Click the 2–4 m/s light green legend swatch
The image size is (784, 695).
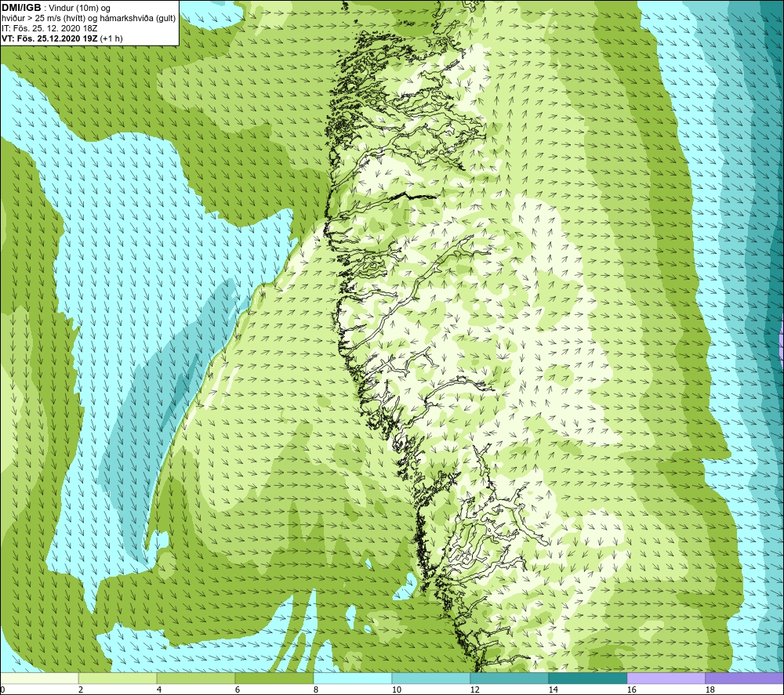(118, 678)
